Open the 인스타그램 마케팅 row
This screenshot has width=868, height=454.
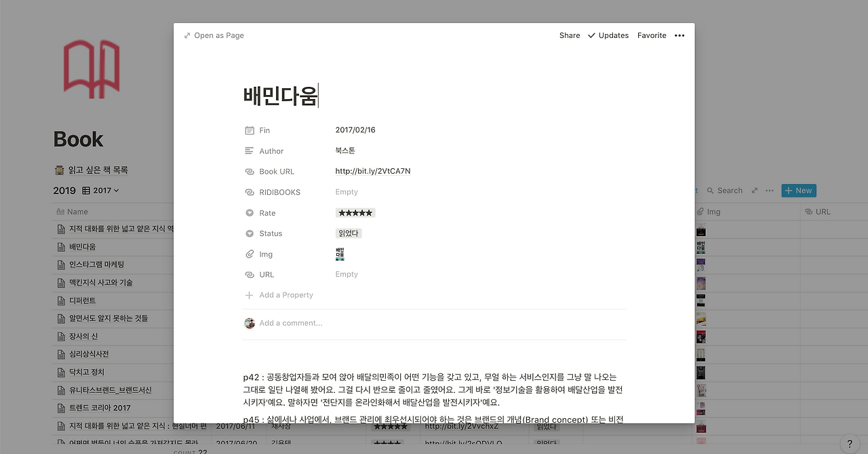pos(96,265)
